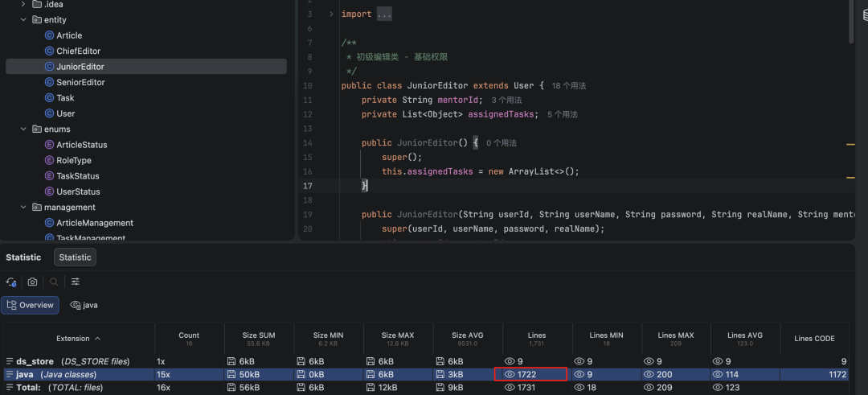
Task: Expand the .idea folder
Action: coord(23,5)
